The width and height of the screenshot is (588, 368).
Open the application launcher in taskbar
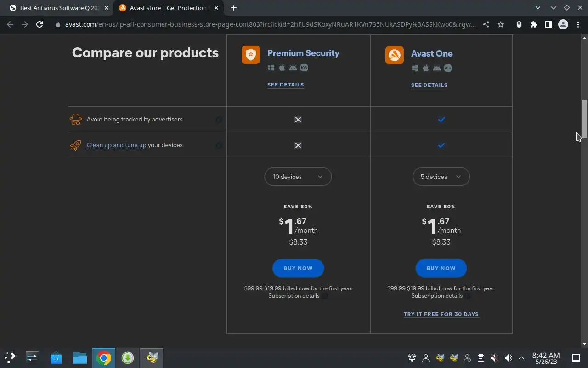pyautogui.click(x=10, y=357)
